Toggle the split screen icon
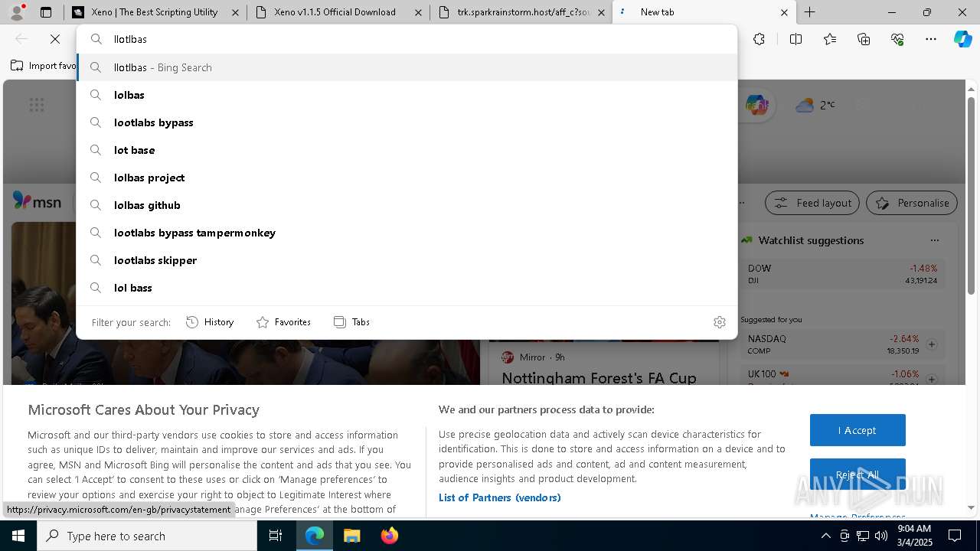The width and height of the screenshot is (980, 551). point(795,39)
